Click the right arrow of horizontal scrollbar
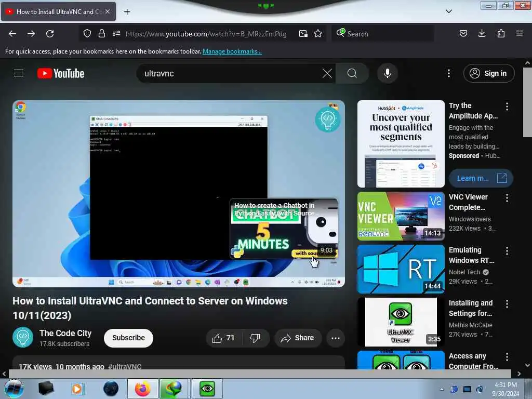The image size is (532, 399). [x=519, y=374]
